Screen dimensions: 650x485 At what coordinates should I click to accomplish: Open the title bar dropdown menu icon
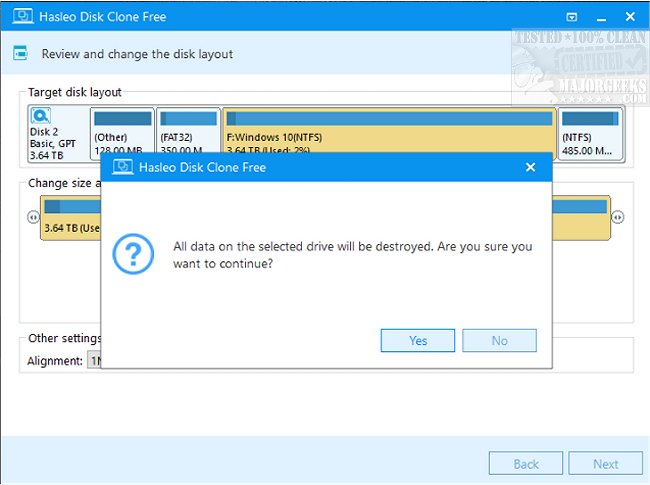tap(572, 17)
